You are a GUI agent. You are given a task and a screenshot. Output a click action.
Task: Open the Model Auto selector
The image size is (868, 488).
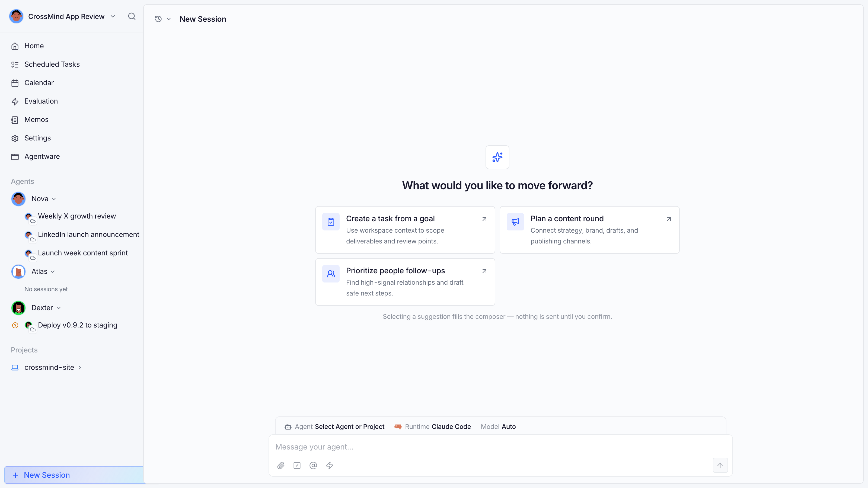click(498, 427)
